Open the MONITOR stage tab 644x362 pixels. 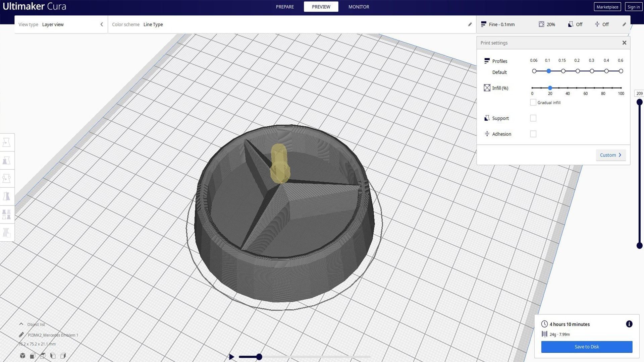tap(359, 7)
